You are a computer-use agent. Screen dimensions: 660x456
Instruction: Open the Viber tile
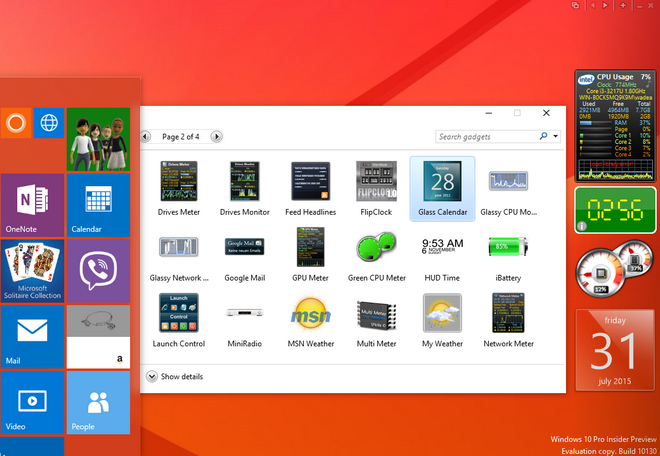coord(98,271)
